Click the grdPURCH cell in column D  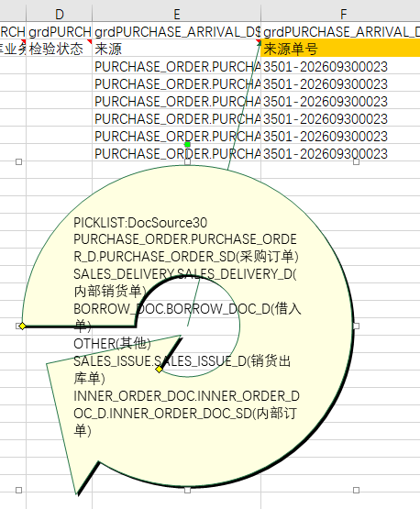pyautogui.click(x=59, y=31)
